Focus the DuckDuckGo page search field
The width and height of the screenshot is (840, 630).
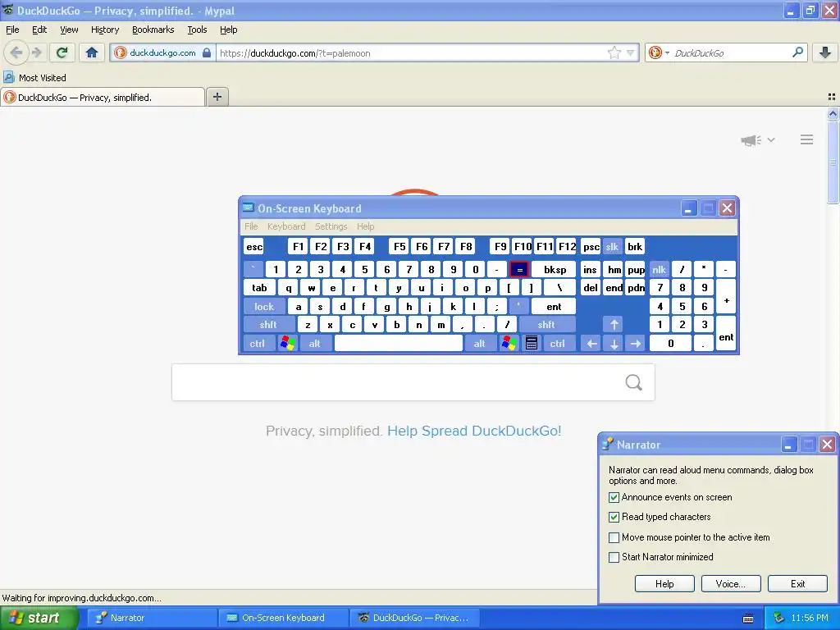point(413,382)
